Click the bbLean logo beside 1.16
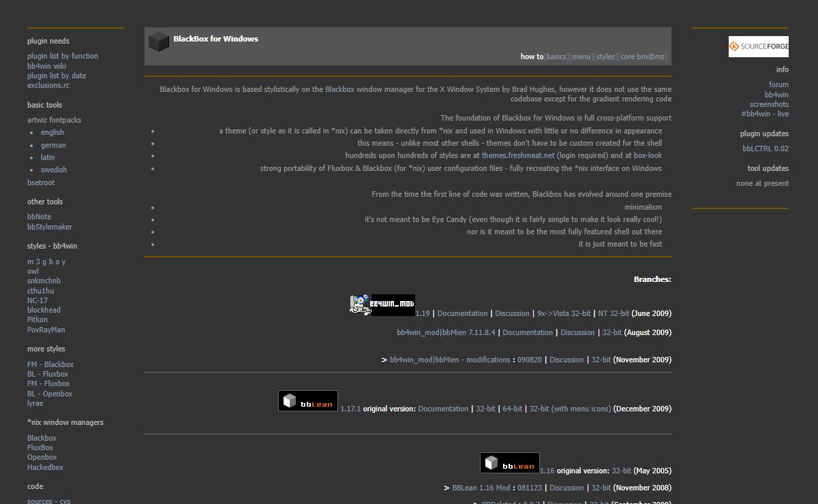818x504 pixels. [x=510, y=463]
